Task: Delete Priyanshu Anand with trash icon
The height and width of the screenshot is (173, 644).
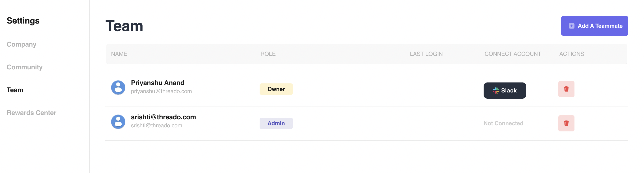Action: pos(566,89)
